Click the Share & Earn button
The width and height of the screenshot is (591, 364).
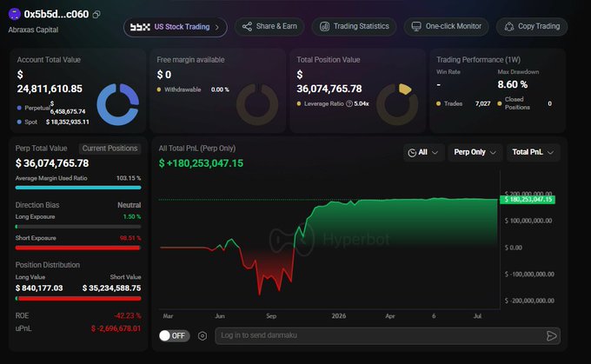pos(269,26)
